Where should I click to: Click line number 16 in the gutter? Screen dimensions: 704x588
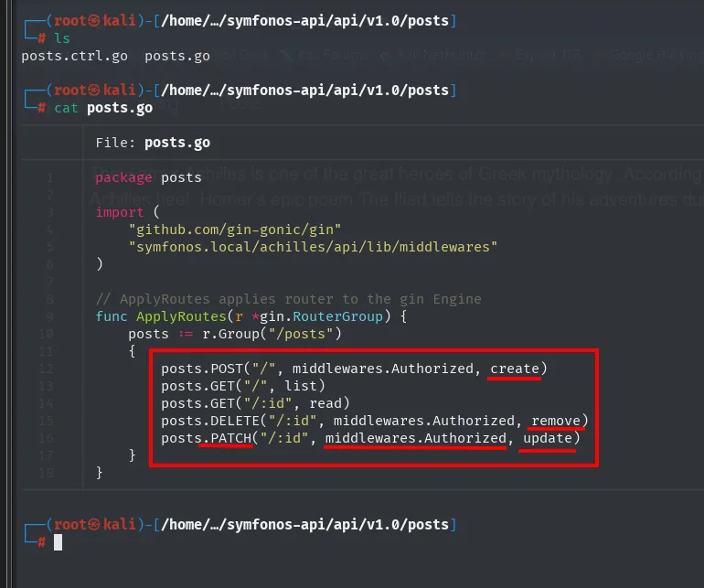[x=47, y=438]
